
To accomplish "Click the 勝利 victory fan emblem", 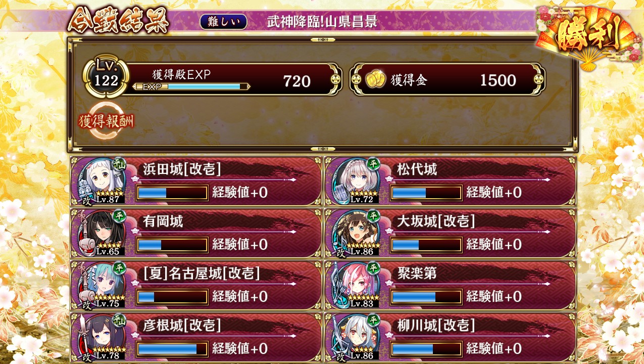I will tap(586, 36).
